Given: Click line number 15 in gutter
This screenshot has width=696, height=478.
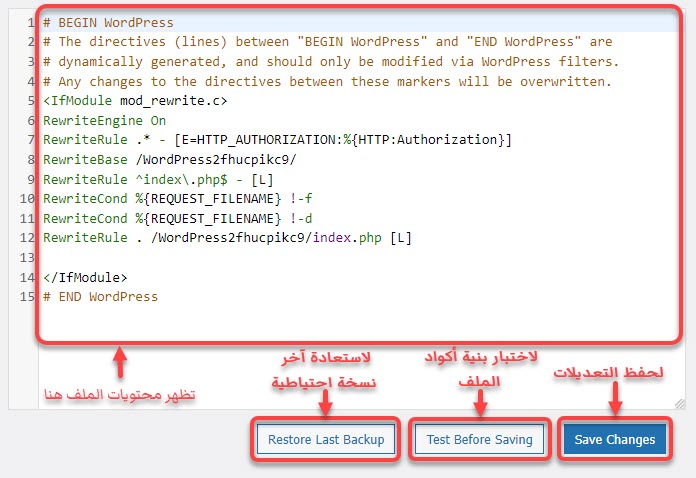Looking at the screenshot, I should [x=27, y=296].
